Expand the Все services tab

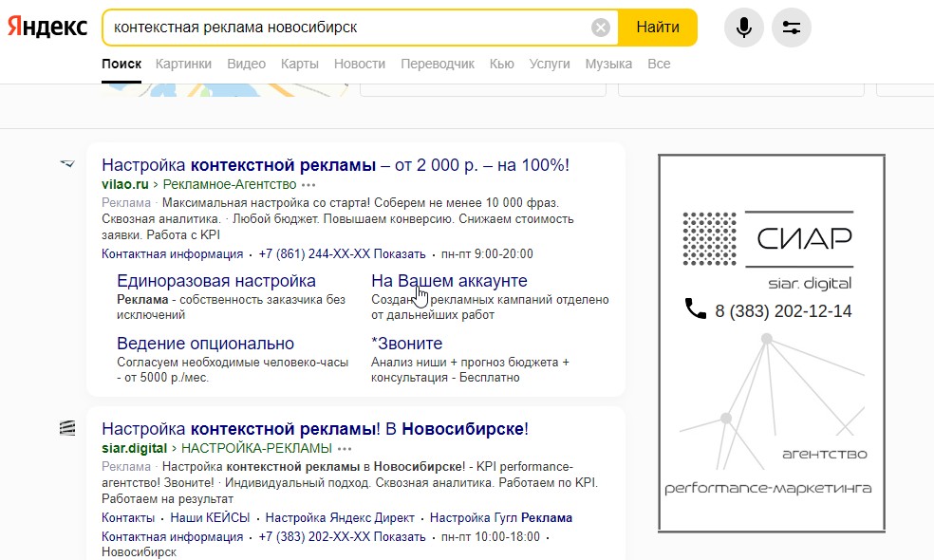pos(659,64)
